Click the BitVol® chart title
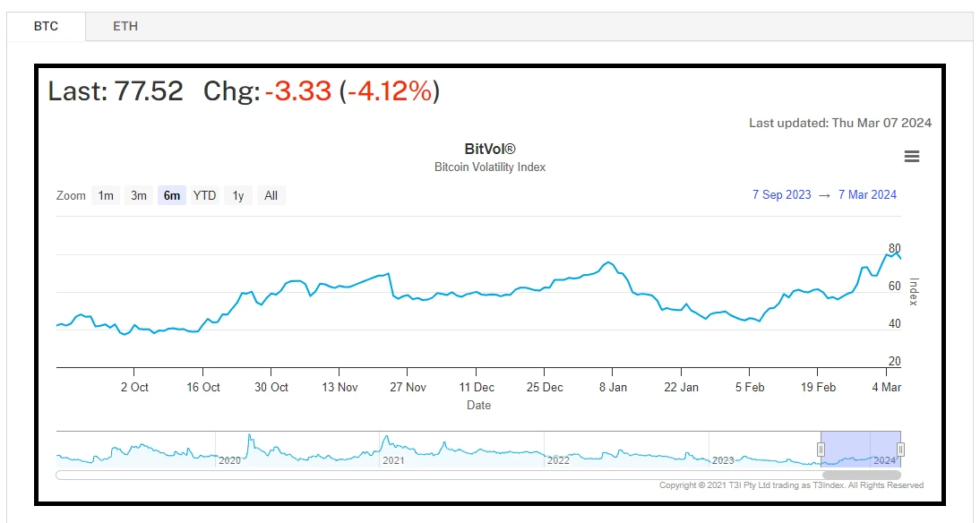The width and height of the screenshot is (980, 523). tap(490, 150)
